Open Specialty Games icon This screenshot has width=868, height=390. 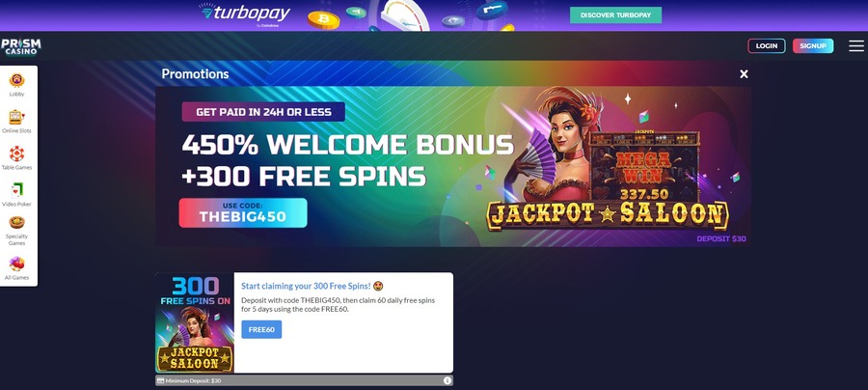pos(16,223)
